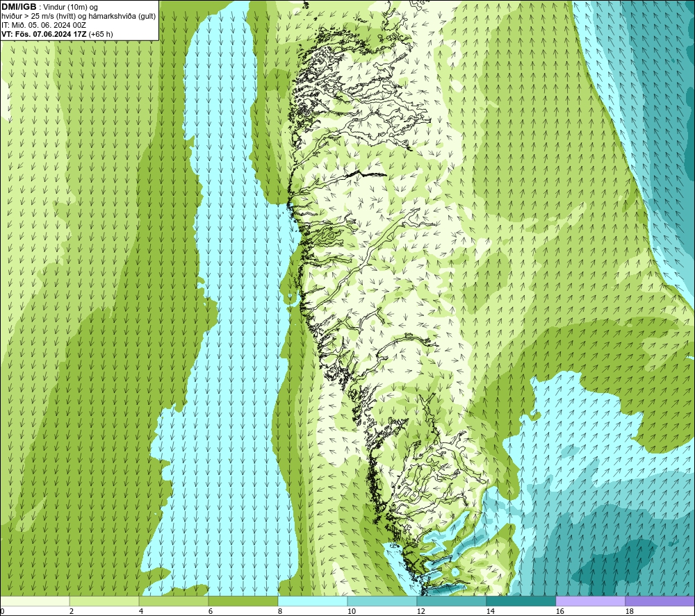Click the 4–6 m/s green legend swatch
This screenshot has width=695, height=616.
click(174, 601)
